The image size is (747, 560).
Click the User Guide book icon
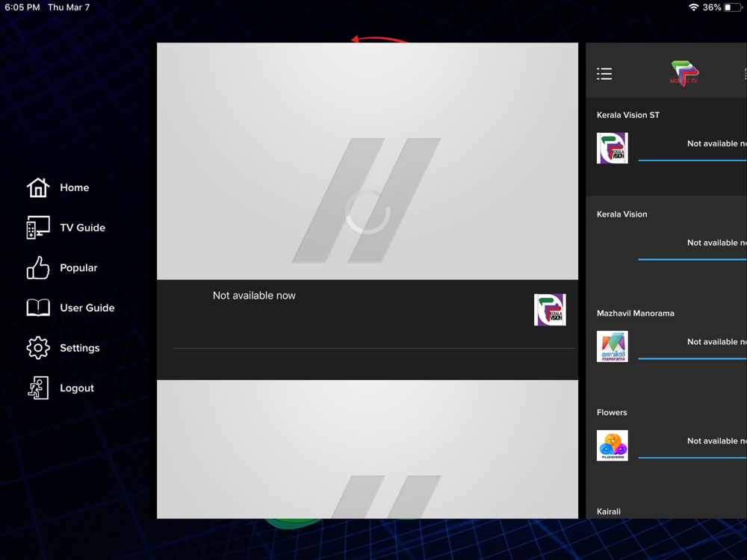click(x=38, y=308)
